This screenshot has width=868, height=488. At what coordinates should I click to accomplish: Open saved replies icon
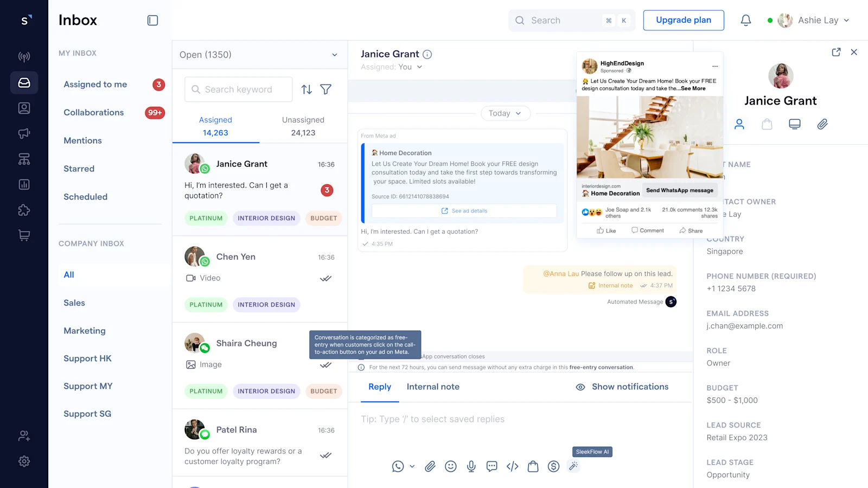coord(492,466)
